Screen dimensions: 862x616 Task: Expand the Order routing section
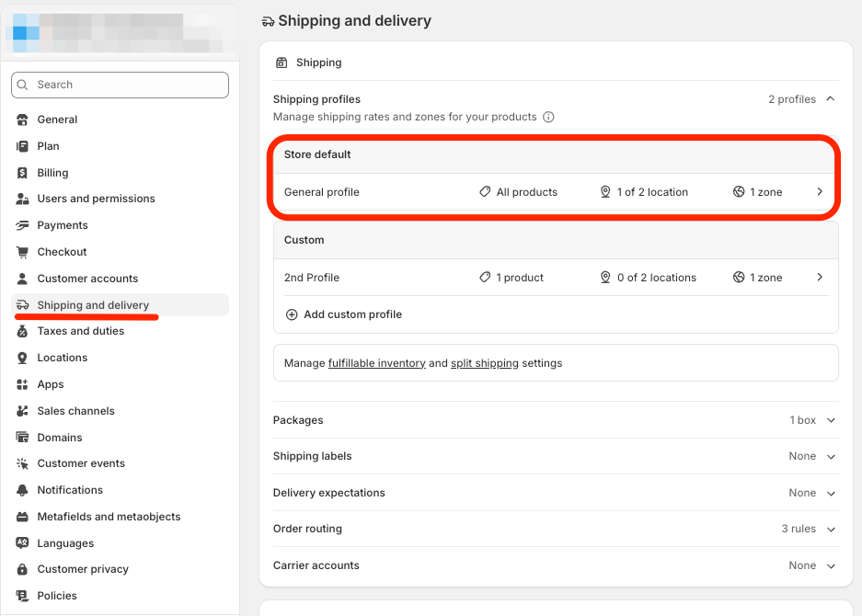click(x=833, y=530)
